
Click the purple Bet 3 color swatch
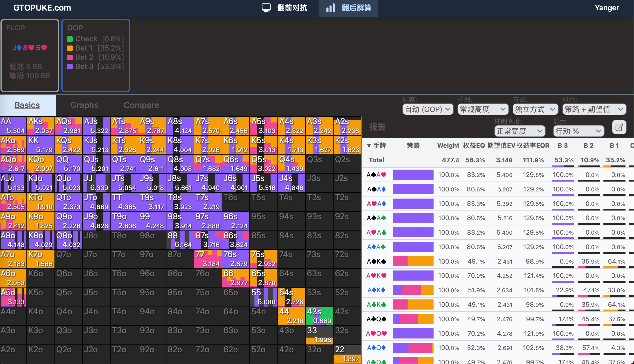(x=70, y=66)
